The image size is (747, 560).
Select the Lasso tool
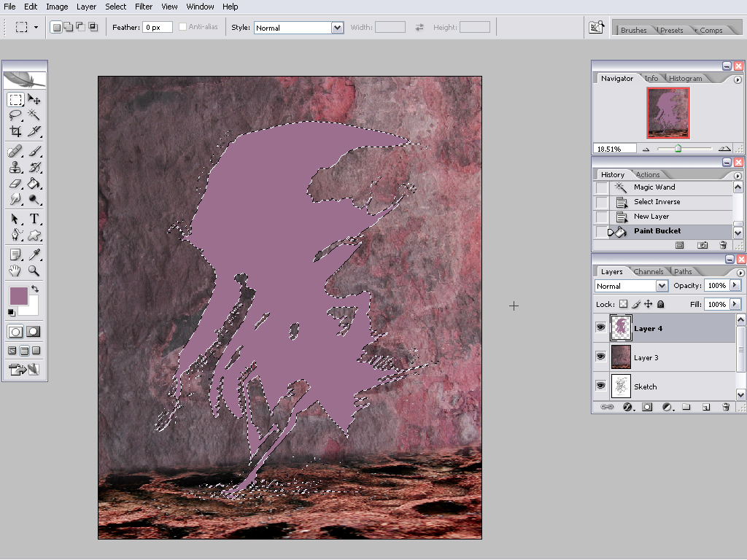tap(16, 114)
